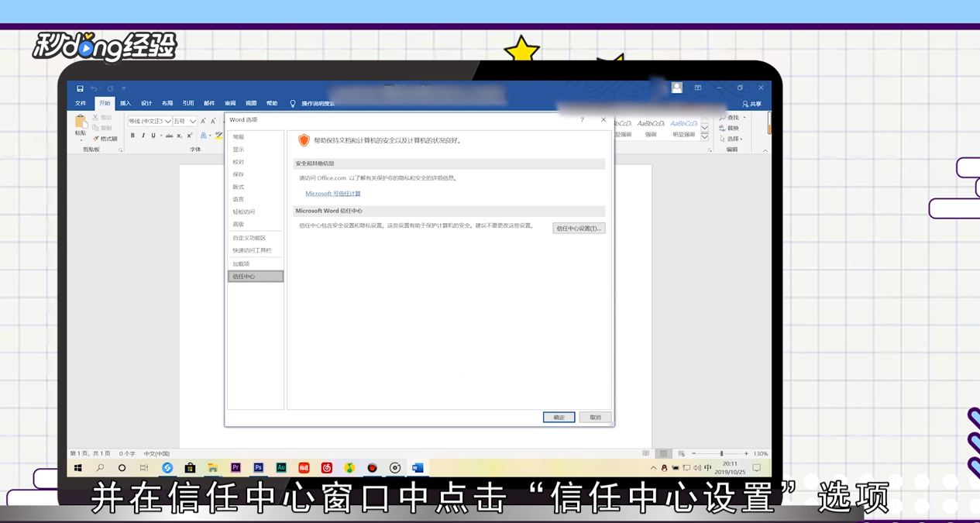Image resolution: width=980 pixels, height=523 pixels.
Task: Toggle Bold formatting
Action: point(132,136)
